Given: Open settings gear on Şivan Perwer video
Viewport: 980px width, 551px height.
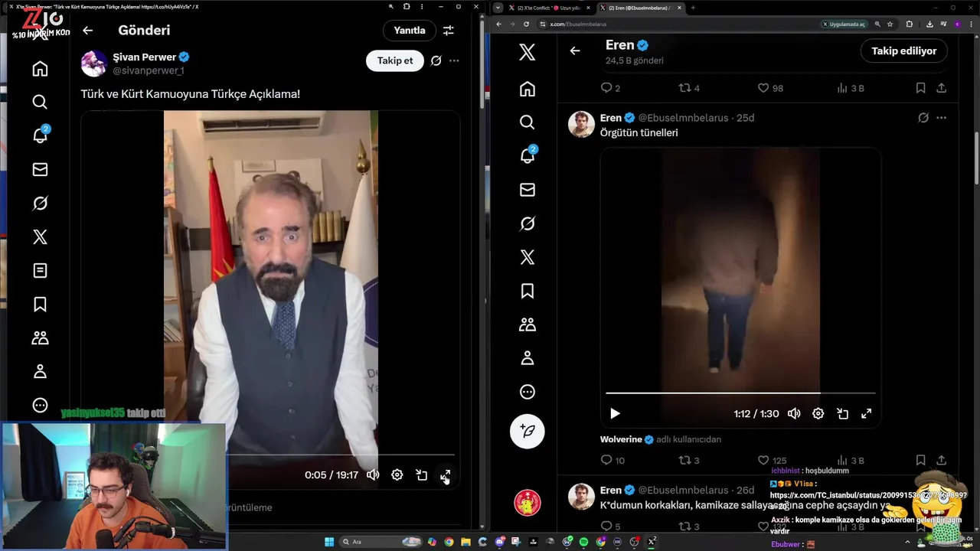Looking at the screenshot, I should [x=397, y=474].
